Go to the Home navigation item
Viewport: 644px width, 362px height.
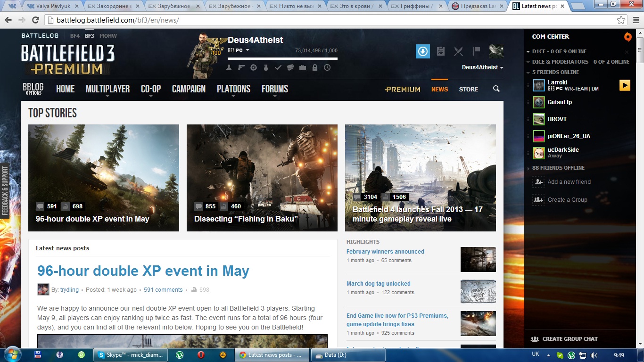tap(65, 89)
